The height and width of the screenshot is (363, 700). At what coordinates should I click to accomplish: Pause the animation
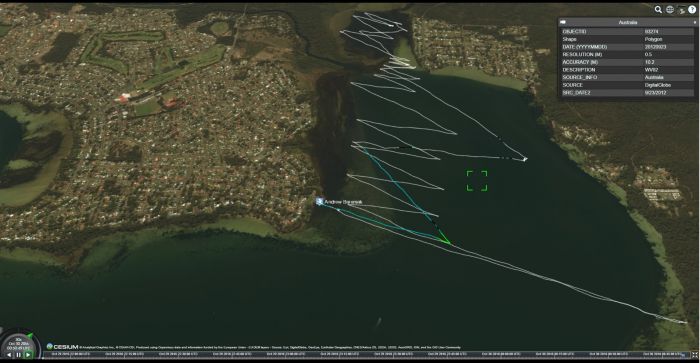coord(18,355)
